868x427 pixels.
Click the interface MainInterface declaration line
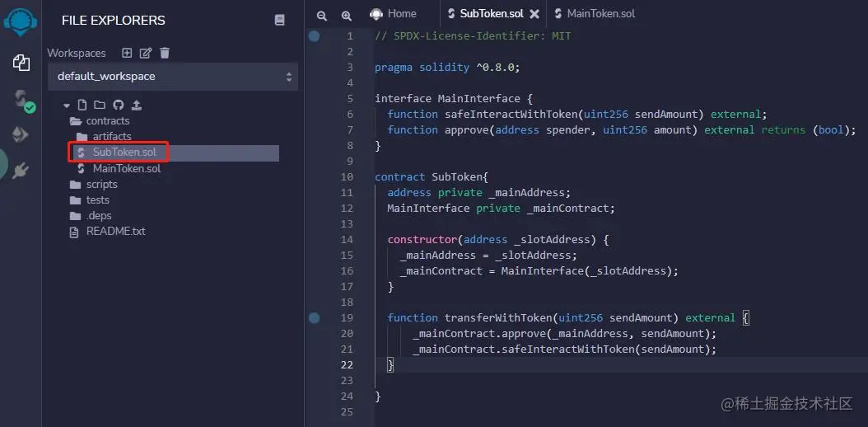coord(454,99)
